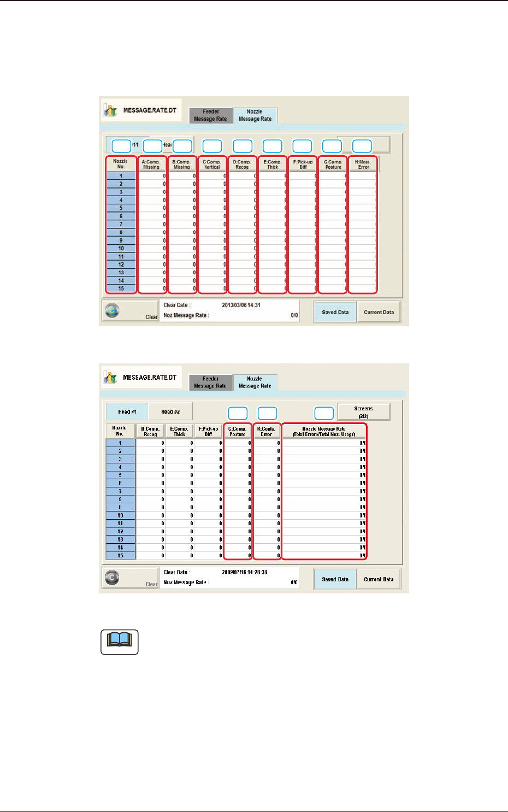Click the B:Comp. Missing column header

[x=182, y=164]
